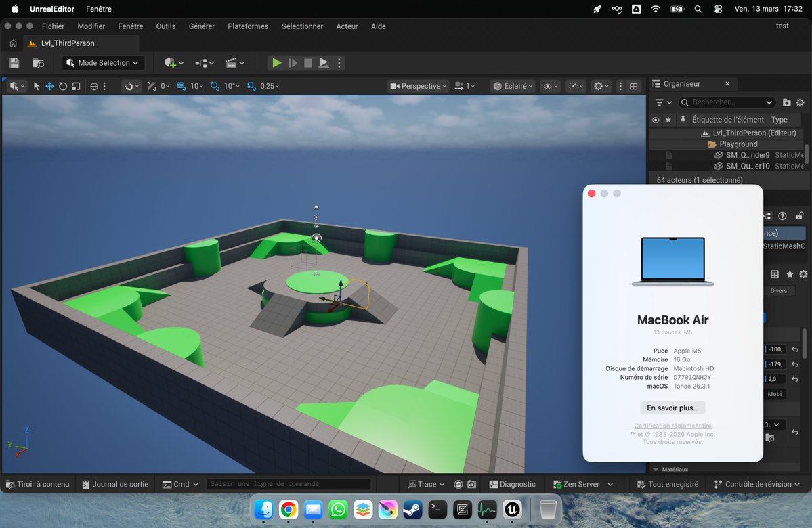
Task: Open camera speed 1 dropdown
Action: [465, 86]
